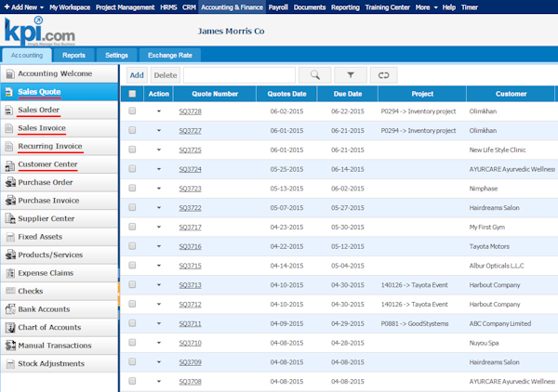Click the Expense Claims sidebar icon
The width and height of the screenshot is (558, 392).
tap(10, 273)
